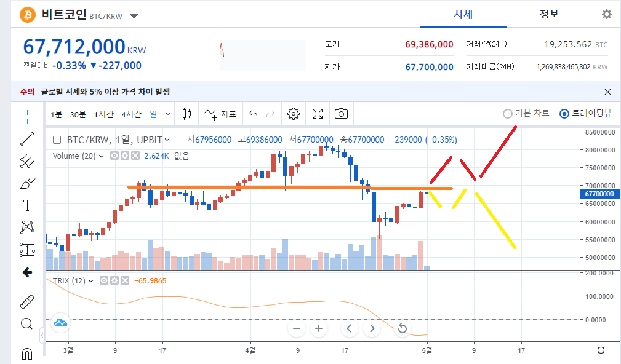Open the BTC/KRW market selector dropdown
621x364 pixels.
(134, 16)
